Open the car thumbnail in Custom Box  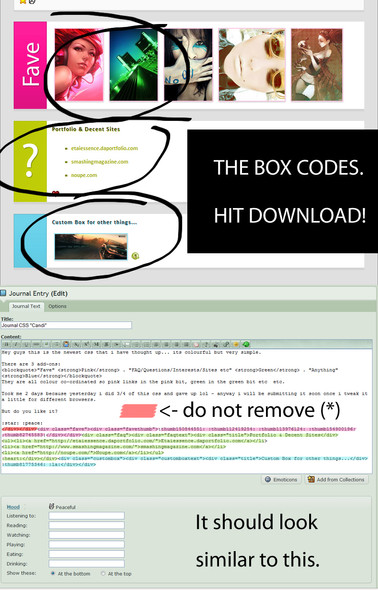tap(91, 246)
